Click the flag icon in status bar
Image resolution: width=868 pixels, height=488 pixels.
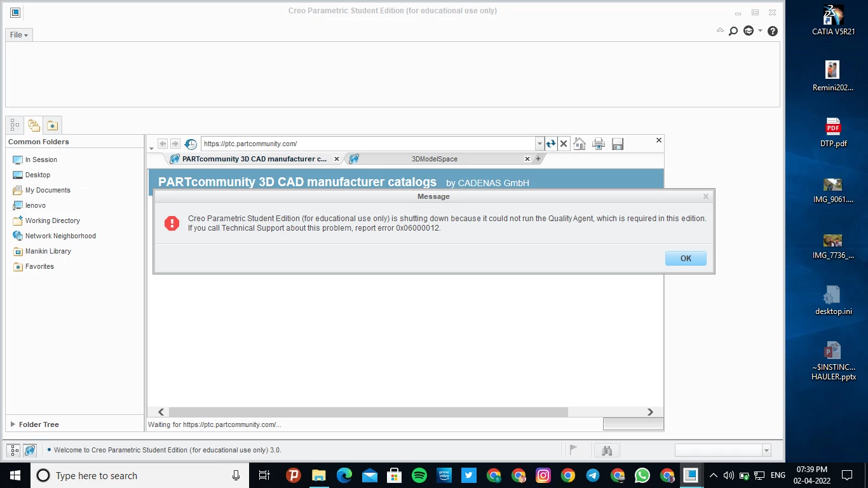pyautogui.click(x=573, y=450)
